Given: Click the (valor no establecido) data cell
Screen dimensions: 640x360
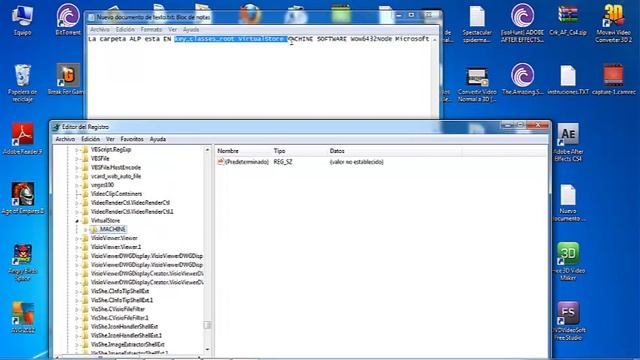Looking at the screenshot, I should [356, 162].
